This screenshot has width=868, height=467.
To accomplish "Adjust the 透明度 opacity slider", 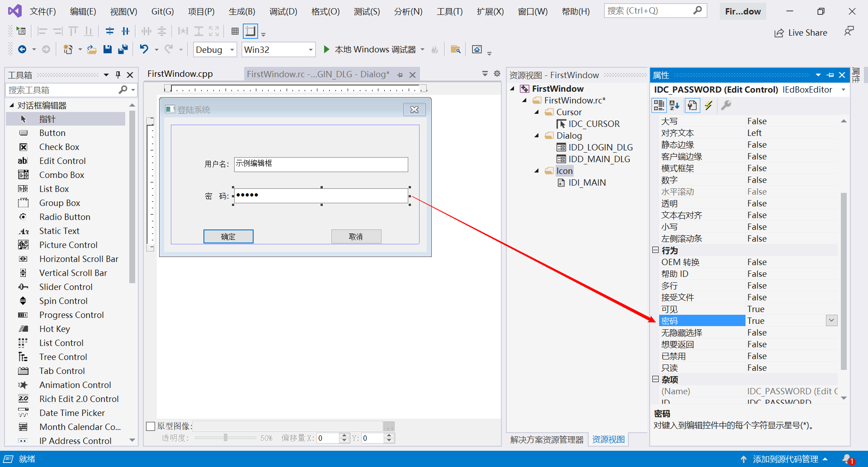I will (x=225, y=437).
